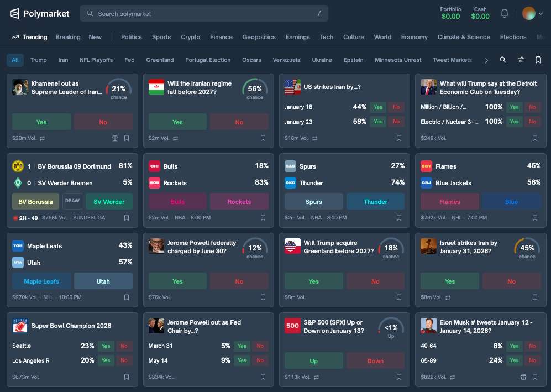551x392 pixels.
Task: Expand more topics with right chevron arrow
Action: pyautogui.click(x=486, y=60)
